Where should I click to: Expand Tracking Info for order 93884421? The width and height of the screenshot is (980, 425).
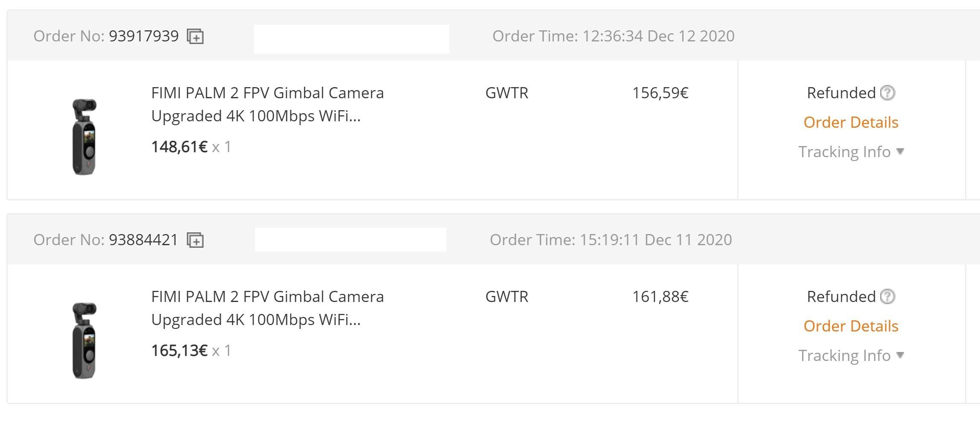tap(851, 355)
